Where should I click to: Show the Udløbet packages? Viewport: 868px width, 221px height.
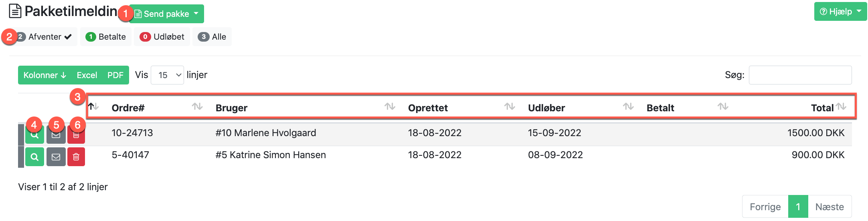click(x=162, y=37)
